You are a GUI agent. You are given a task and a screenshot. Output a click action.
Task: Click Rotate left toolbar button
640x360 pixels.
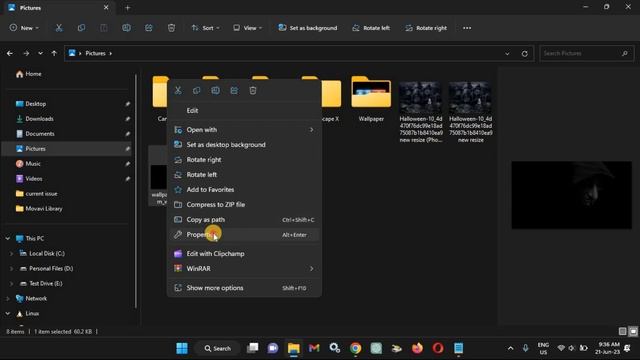[x=371, y=28]
